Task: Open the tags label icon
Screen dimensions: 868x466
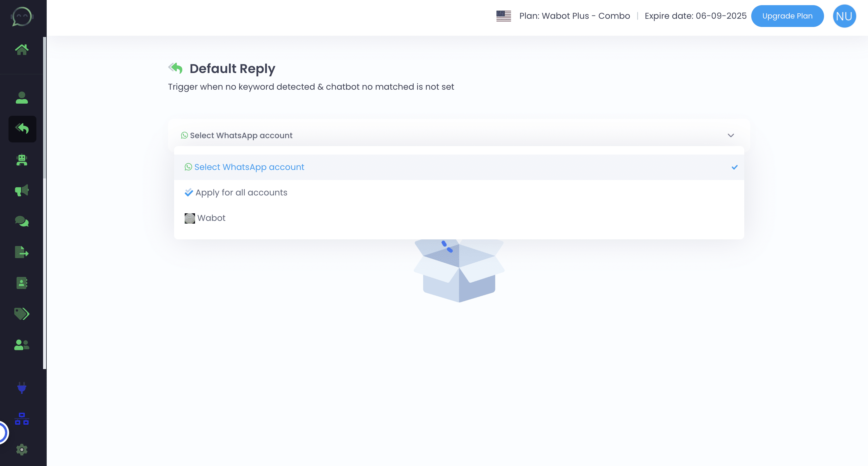Action: coord(22,314)
